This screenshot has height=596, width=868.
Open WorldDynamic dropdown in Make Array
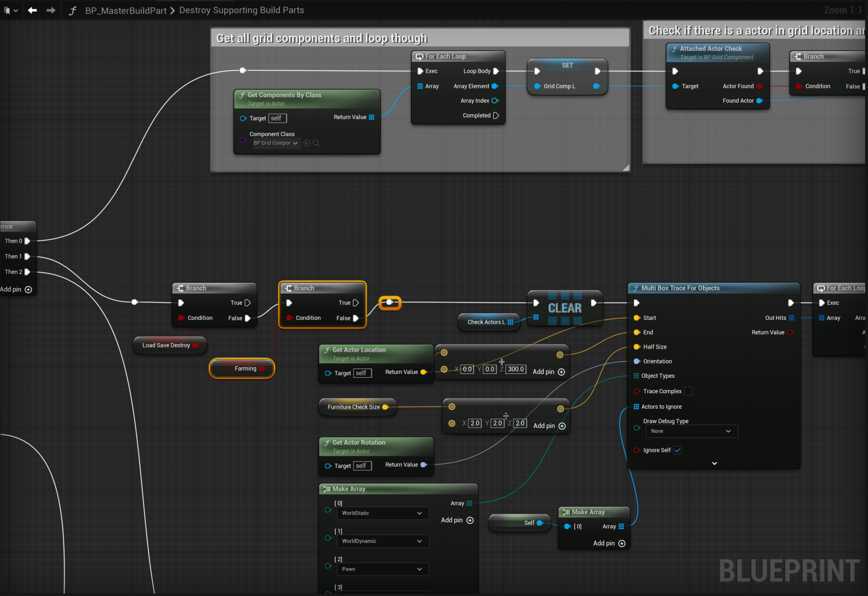point(383,541)
